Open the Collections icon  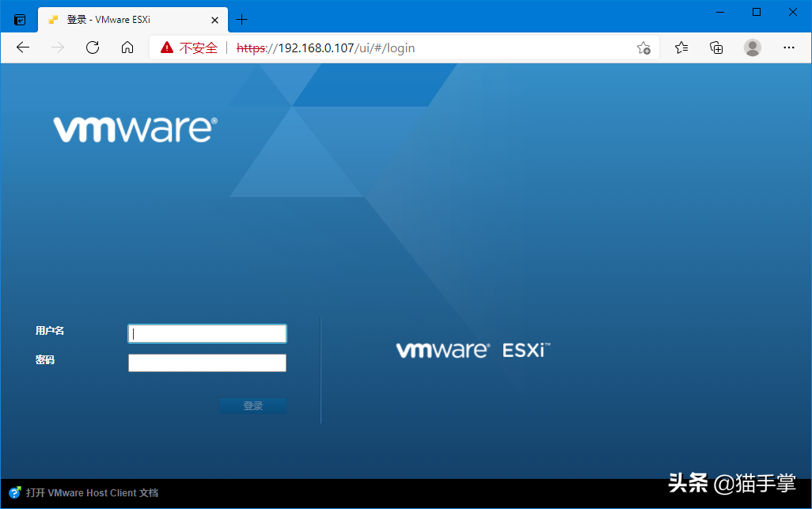(716, 47)
